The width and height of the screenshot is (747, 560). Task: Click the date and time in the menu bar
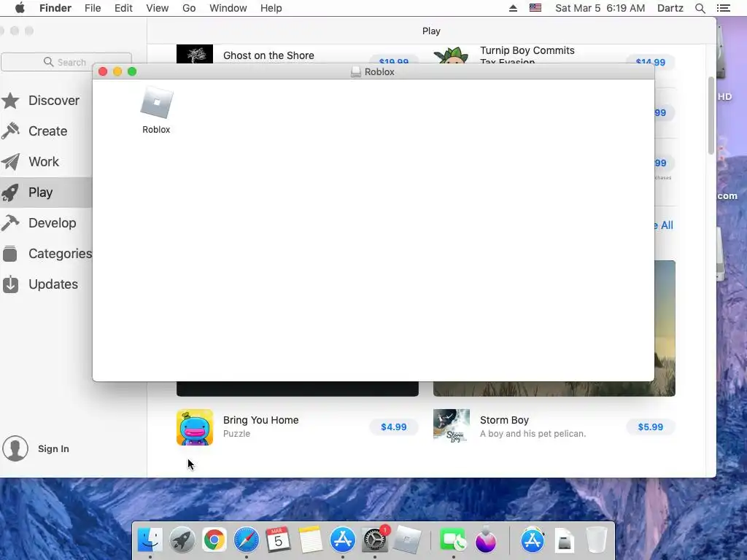[x=600, y=8]
